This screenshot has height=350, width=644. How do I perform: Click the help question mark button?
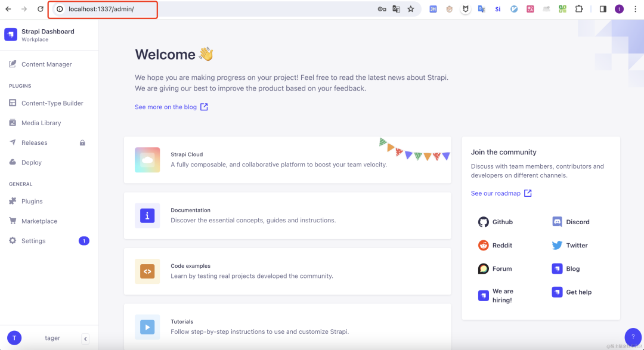pyautogui.click(x=633, y=336)
